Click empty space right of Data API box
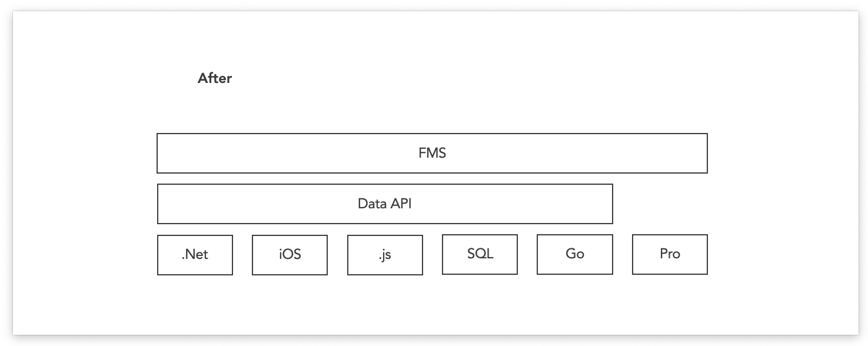Viewport: 868px width, 346px height. [659, 204]
